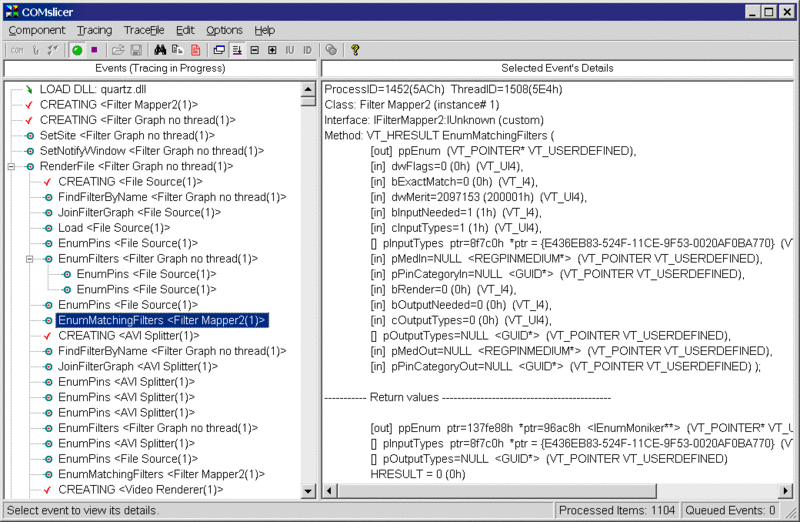Select the highlighted EnumMatchingFilters event
800x522 pixels.
(x=162, y=320)
